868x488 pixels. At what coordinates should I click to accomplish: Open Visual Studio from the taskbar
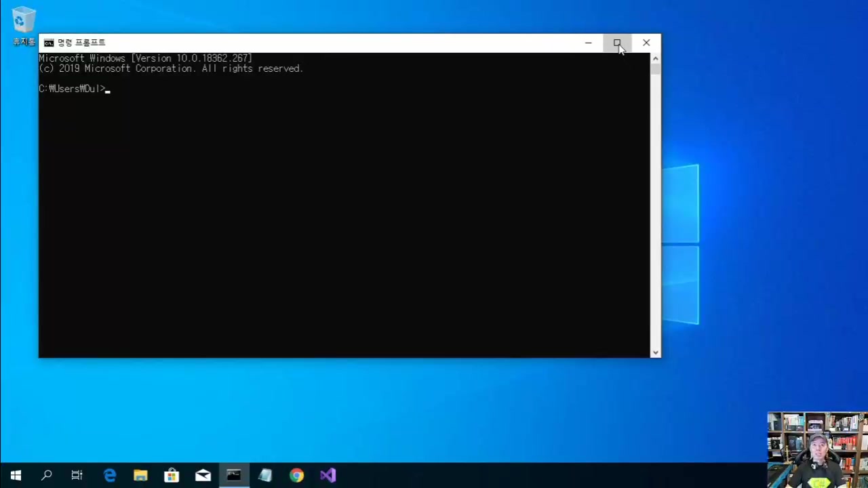coord(328,475)
